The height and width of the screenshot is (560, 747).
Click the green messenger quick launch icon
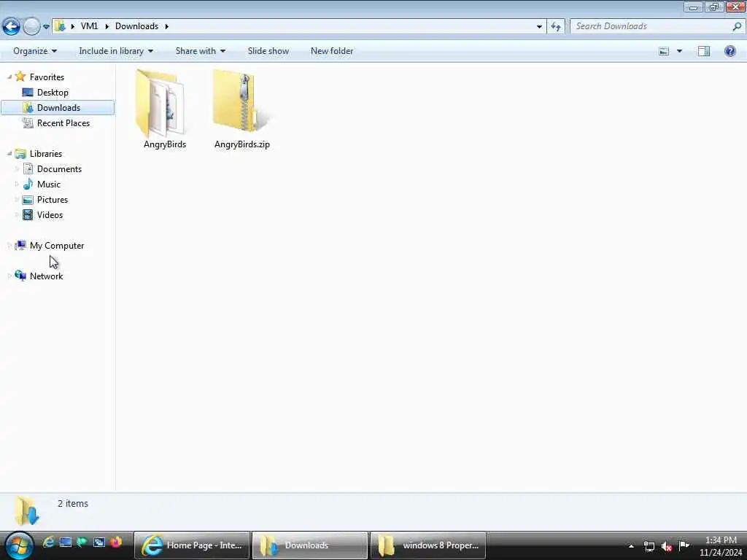click(82, 542)
